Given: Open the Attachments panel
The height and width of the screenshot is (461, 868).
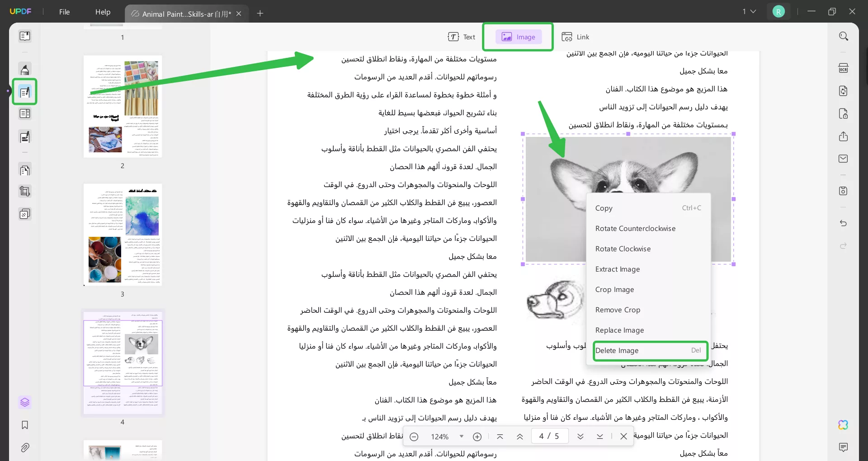Looking at the screenshot, I should click(25, 447).
